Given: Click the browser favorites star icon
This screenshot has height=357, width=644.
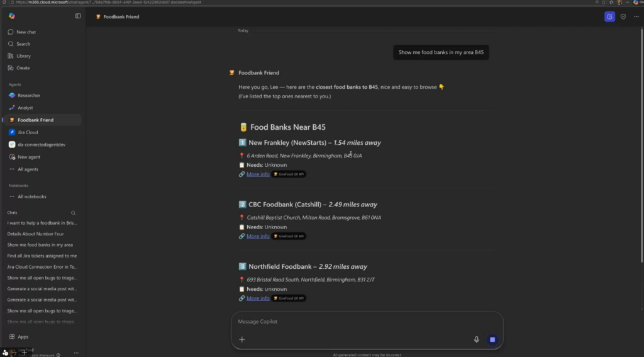Looking at the screenshot, I should (x=603, y=2).
